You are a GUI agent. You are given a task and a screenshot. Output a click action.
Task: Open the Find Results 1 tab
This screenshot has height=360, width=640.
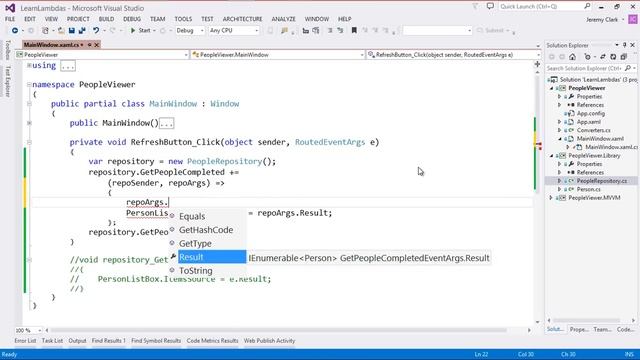pyautogui.click(x=109, y=341)
